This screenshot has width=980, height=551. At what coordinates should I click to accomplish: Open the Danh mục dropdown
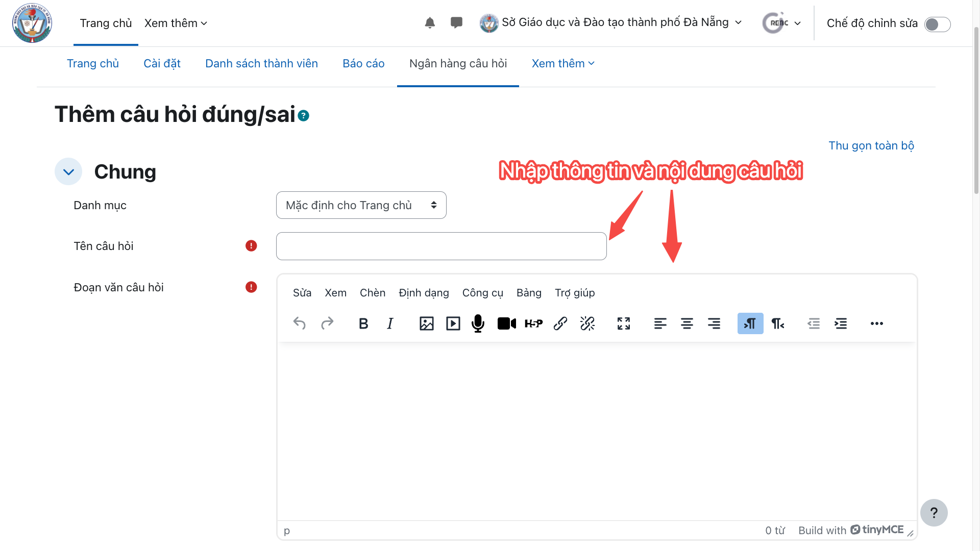[361, 205]
